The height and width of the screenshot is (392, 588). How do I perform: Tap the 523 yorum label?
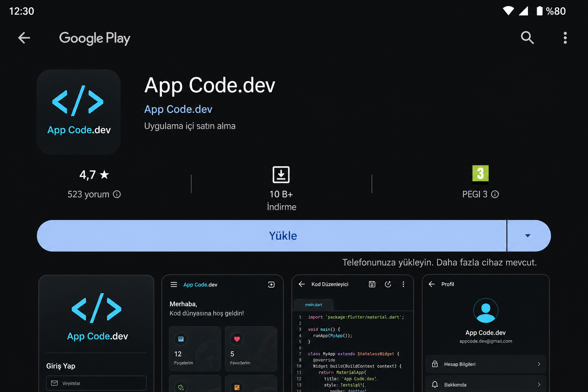tap(88, 194)
